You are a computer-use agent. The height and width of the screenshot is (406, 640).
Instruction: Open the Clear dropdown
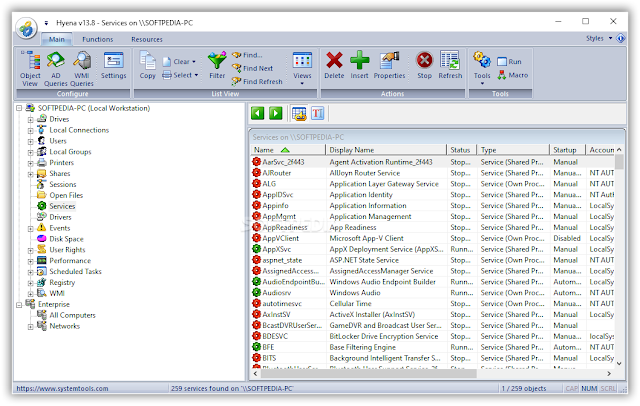[179, 62]
